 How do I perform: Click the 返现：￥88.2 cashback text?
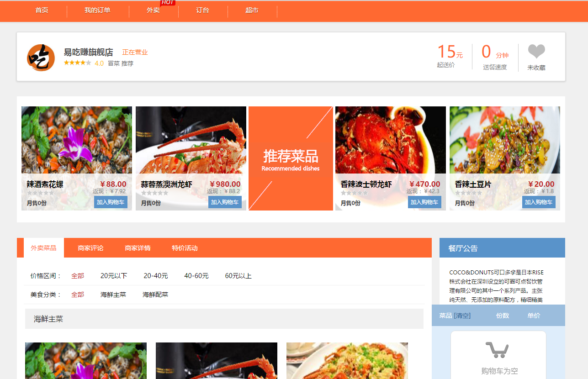[x=223, y=191]
